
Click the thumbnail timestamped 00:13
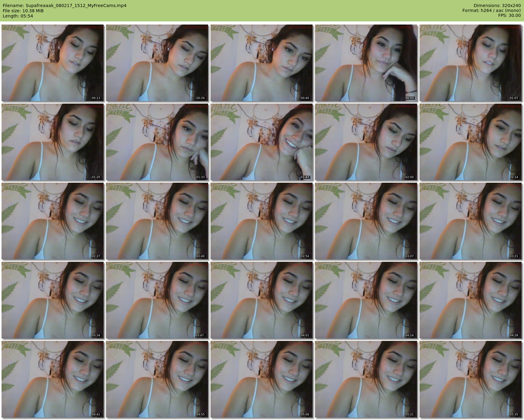click(x=52, y=63)
